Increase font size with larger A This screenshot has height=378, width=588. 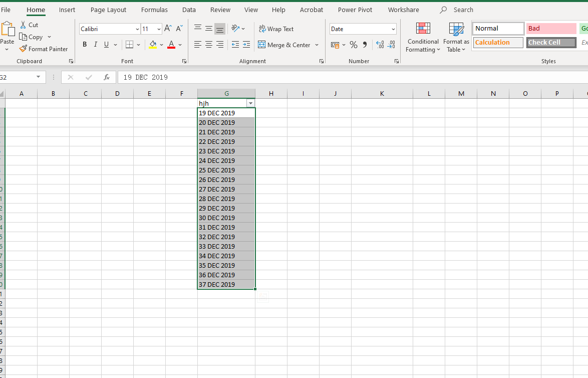point(168,29)
